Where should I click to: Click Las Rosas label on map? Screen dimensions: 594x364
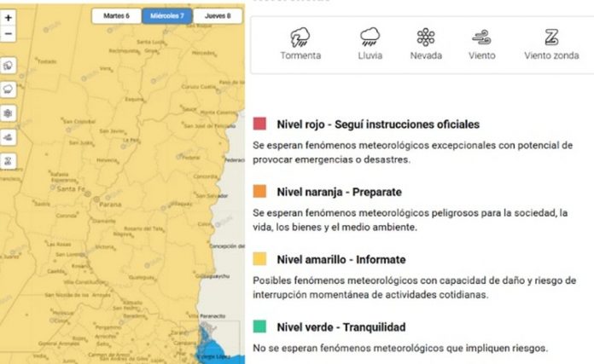[x=59, y=244]
